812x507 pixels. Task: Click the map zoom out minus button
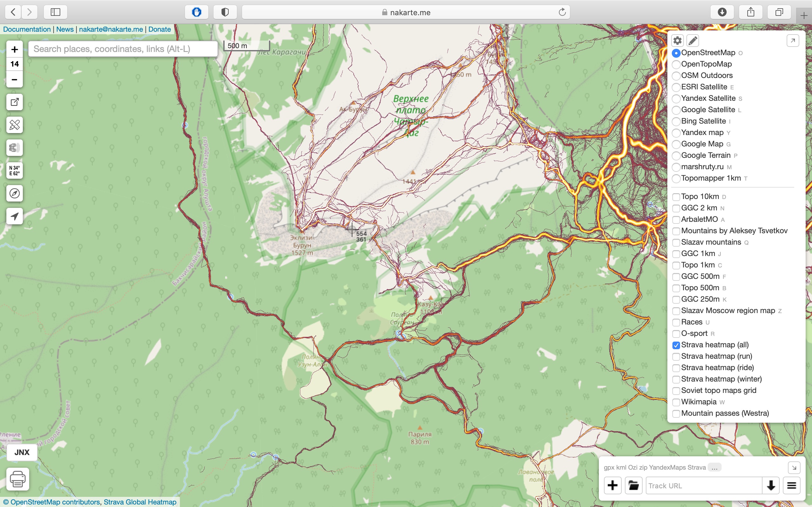14,80
